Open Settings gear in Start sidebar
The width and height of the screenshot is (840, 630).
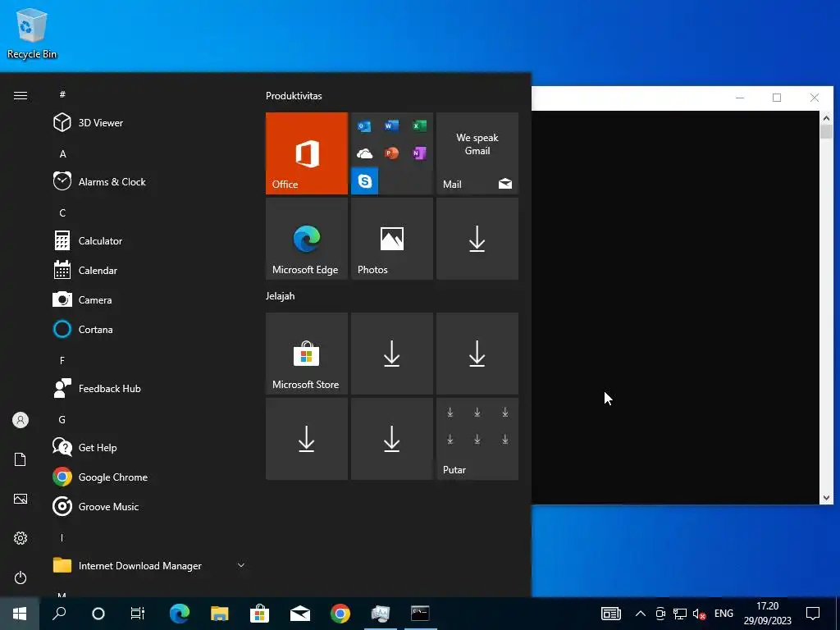click(x=21, y=538)
